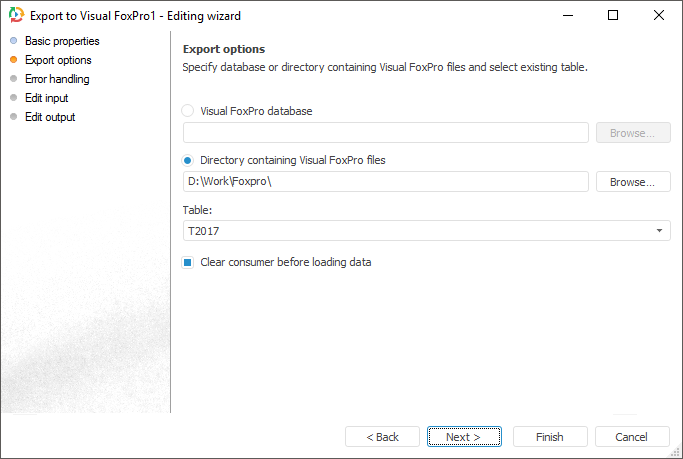Select Directory containing Visual FoxPro files option
The image size is (683, 459).
(188, 160)
